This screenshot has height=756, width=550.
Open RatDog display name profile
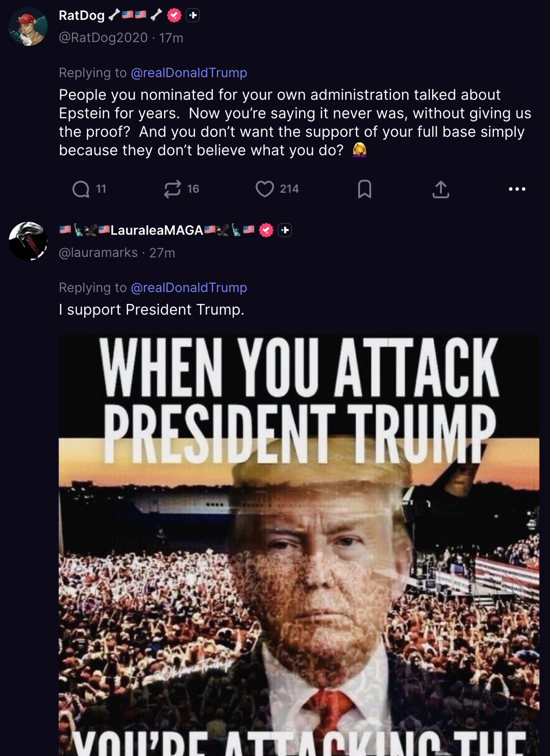coord(82,15)
